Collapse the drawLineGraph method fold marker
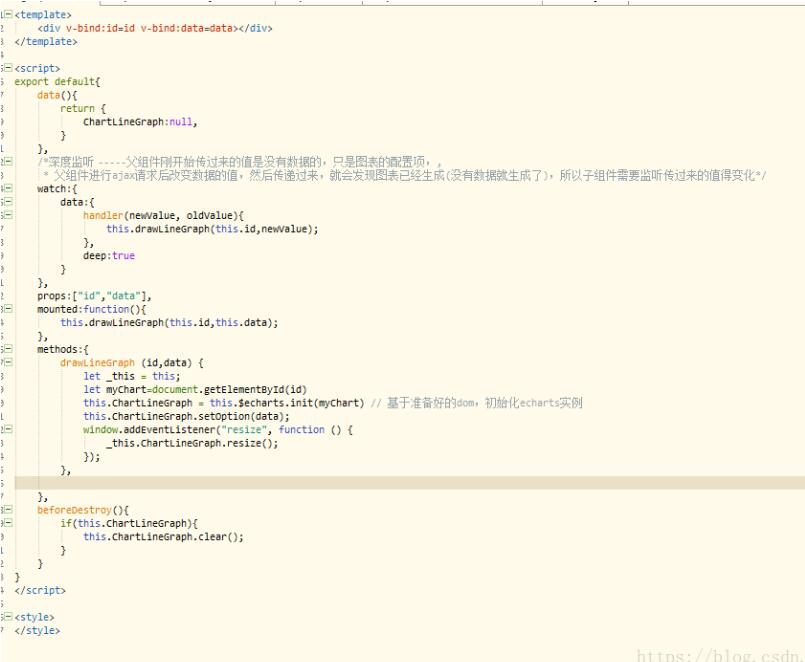 [10, 362]
